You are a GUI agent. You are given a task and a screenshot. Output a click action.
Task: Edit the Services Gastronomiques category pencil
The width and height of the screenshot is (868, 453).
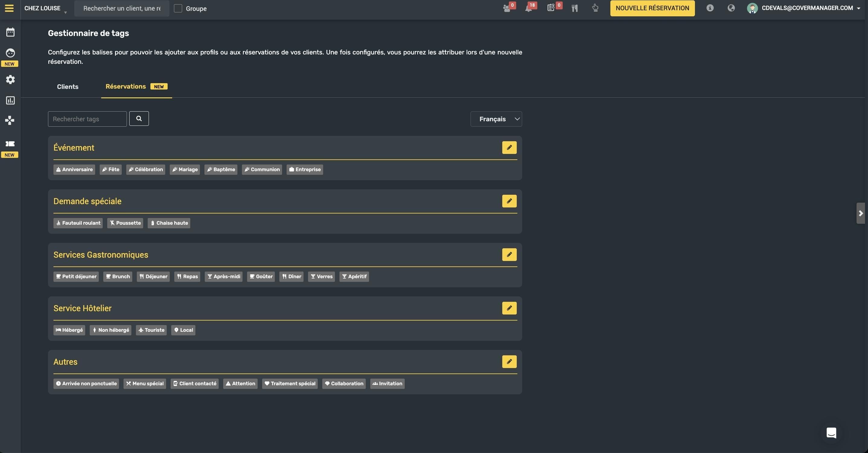pos(509,254)
